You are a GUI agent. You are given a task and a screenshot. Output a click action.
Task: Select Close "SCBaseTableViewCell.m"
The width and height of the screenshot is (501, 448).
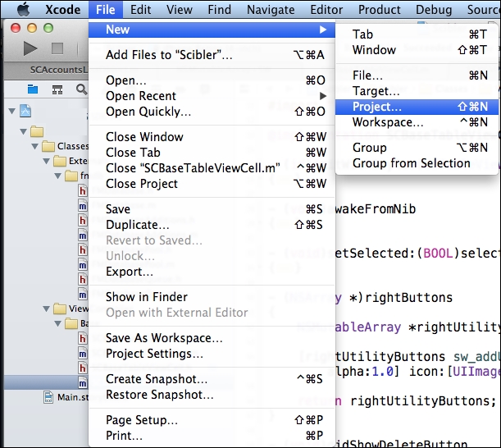click(x=212, y=168)
